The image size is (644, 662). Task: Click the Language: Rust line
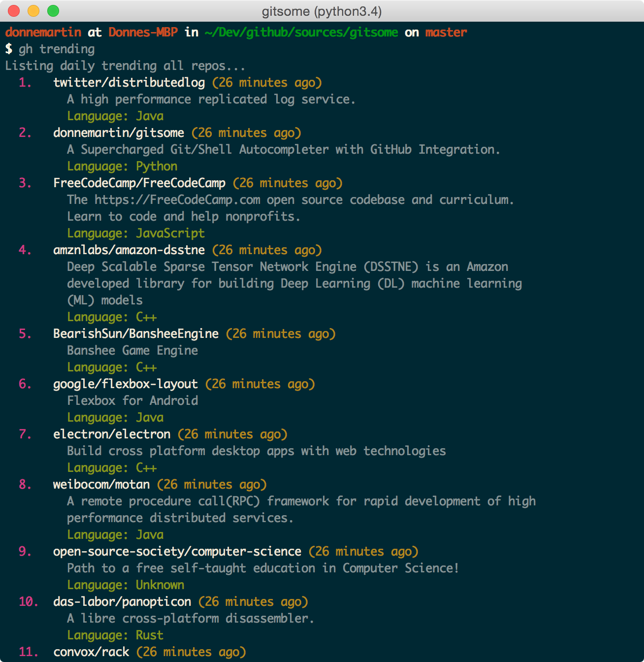click(x=115, y=635)
